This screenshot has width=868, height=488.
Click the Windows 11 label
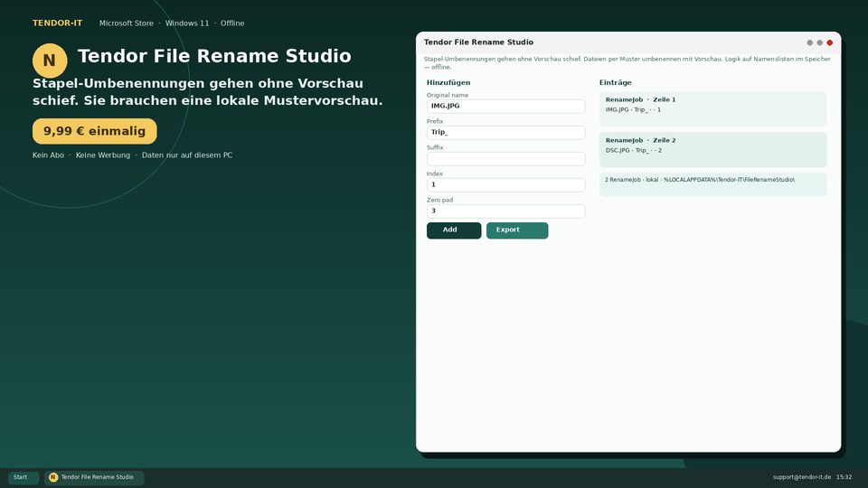187,23
